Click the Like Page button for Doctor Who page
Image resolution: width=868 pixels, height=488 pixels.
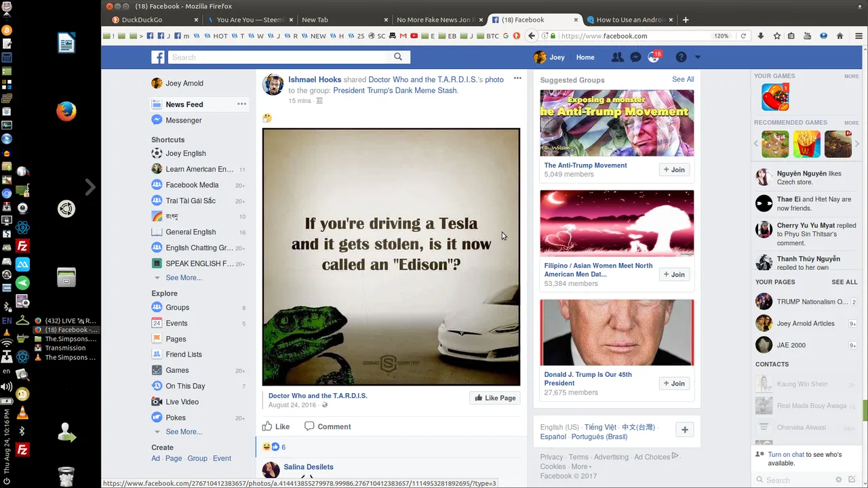click(x=495, y=398)
